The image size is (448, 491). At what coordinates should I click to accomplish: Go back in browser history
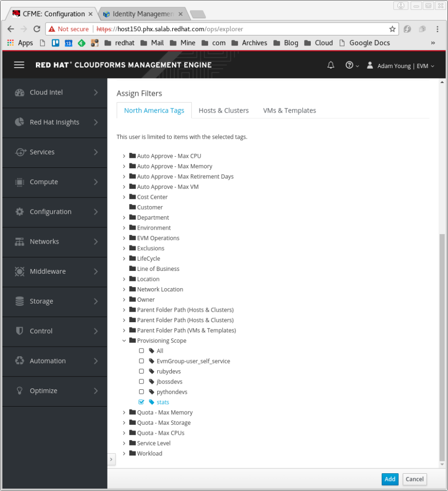tap(11, 29)
